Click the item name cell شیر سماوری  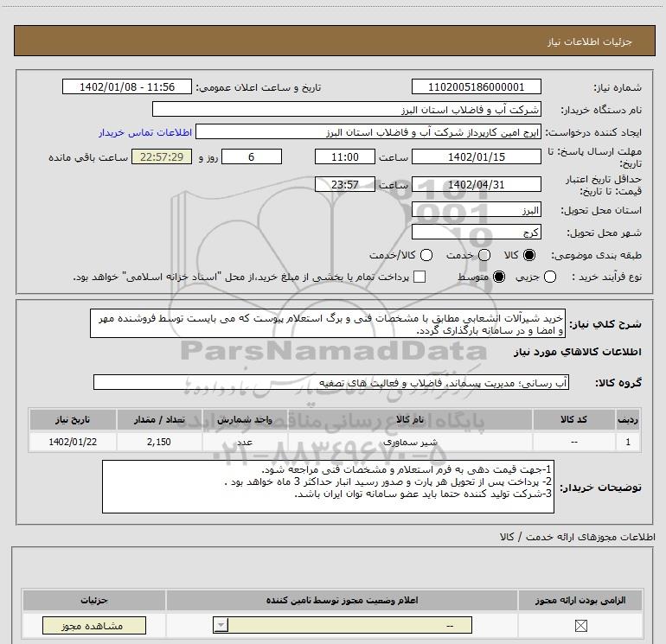[410, 442]
